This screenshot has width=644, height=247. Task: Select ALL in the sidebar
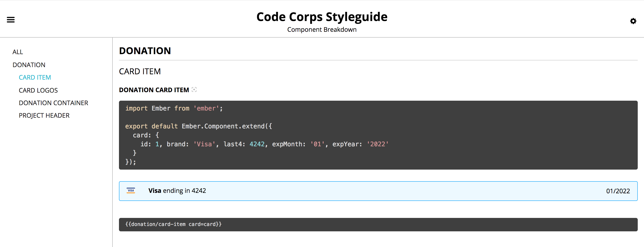[x=17, y=52]
